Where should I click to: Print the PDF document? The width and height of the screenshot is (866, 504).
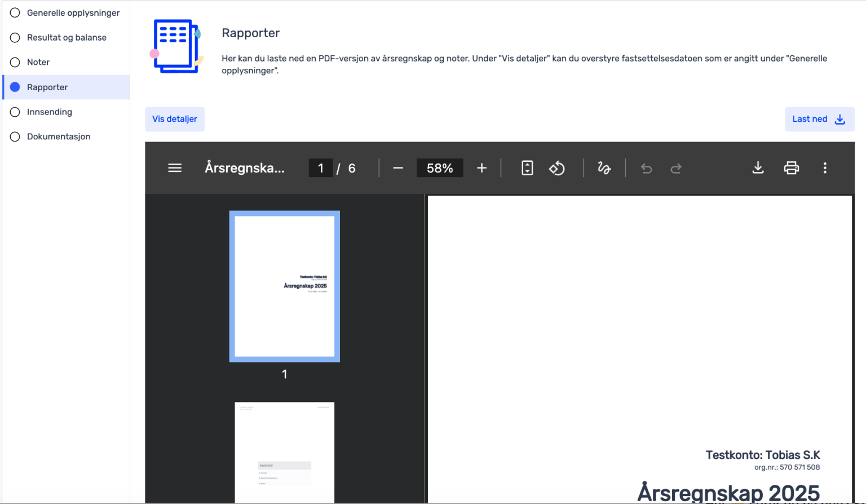click(792, 168)
